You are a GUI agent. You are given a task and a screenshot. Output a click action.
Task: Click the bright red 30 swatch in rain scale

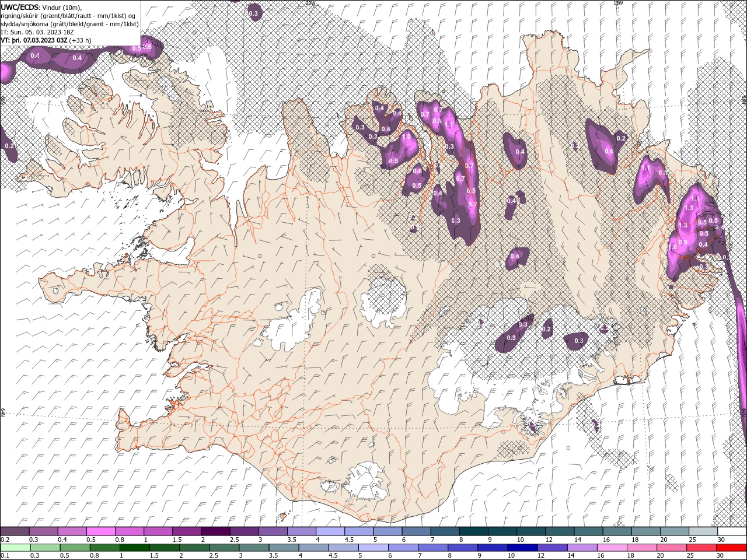click(732, 548)
